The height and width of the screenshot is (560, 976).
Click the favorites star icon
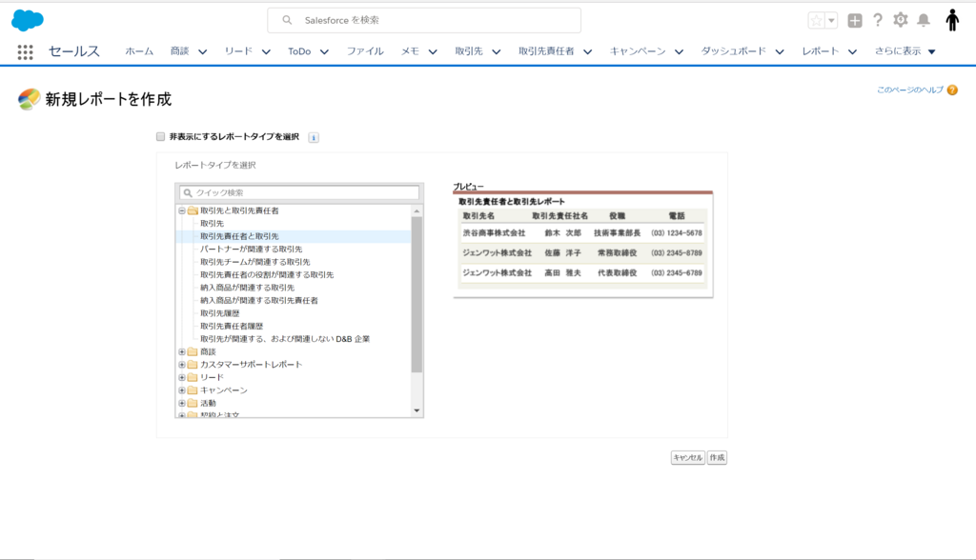pos(816,21)
